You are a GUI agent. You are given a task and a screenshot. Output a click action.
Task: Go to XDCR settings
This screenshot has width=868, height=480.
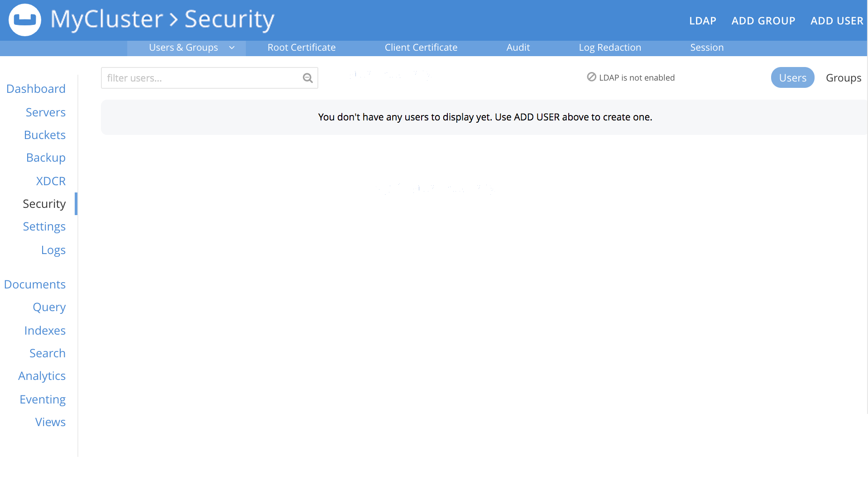point(51,181)
